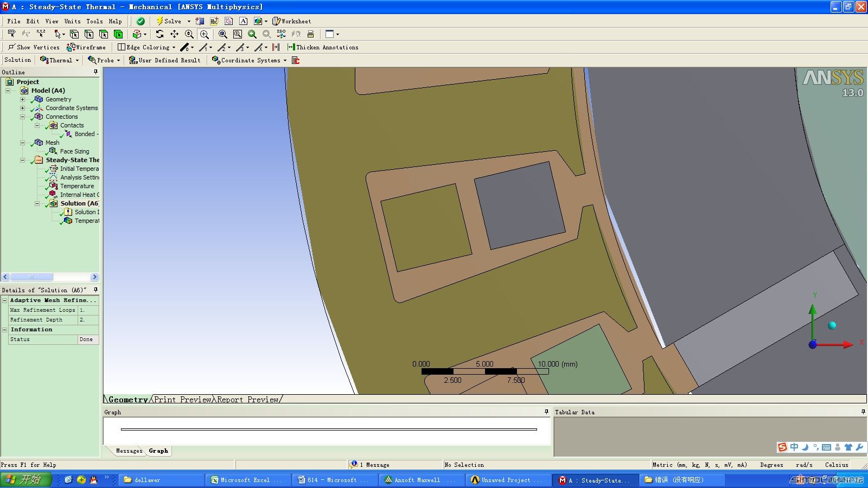The width and height of the screenshot is (868, 488).
Task: Click '1 Message' in the status bar
Action: (374, 465)
